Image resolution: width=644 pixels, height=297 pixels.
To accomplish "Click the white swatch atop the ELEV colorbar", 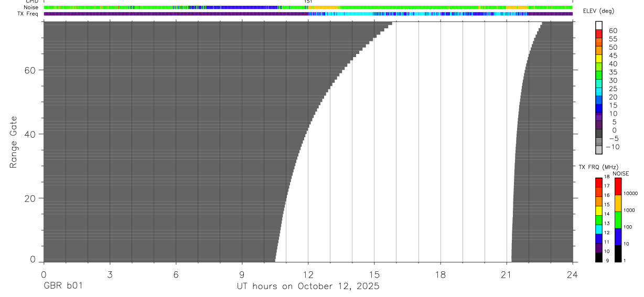I will [599, 26].
